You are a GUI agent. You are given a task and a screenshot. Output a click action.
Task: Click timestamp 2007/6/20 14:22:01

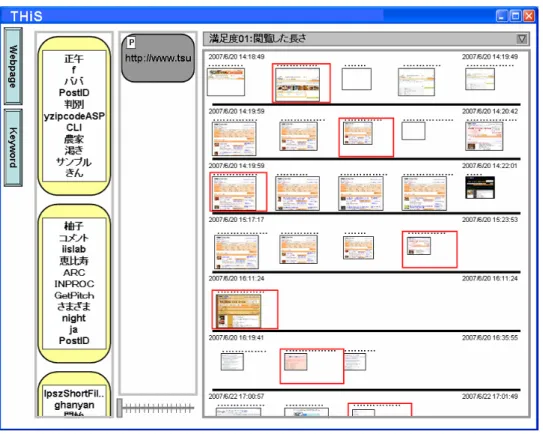[490, 166]
